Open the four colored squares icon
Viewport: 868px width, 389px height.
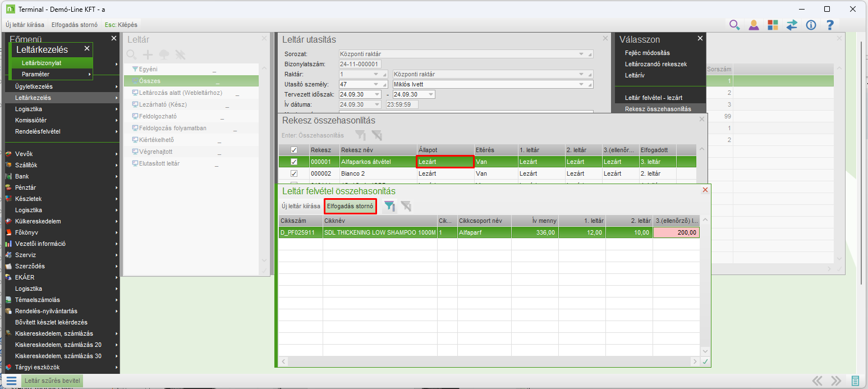pos(773,25)
